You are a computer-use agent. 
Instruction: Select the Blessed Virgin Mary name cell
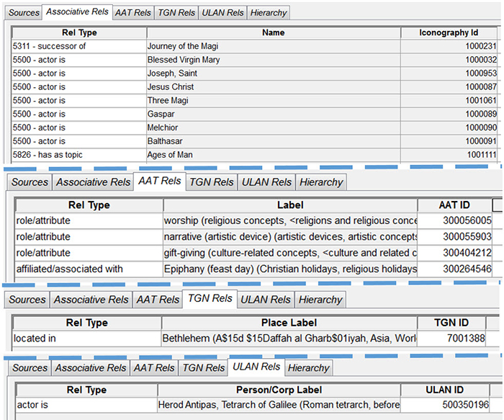coord(274,60)
